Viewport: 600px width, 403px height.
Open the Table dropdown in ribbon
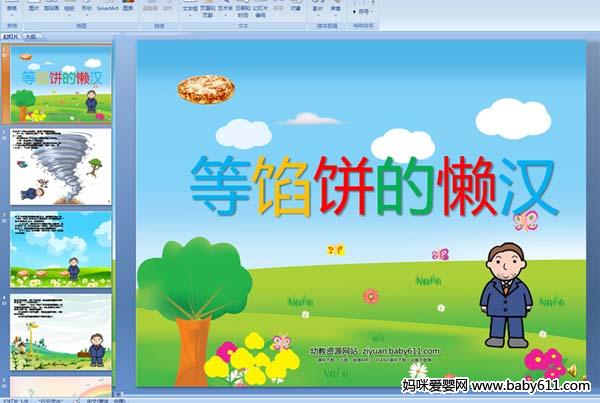click(12, 8)
